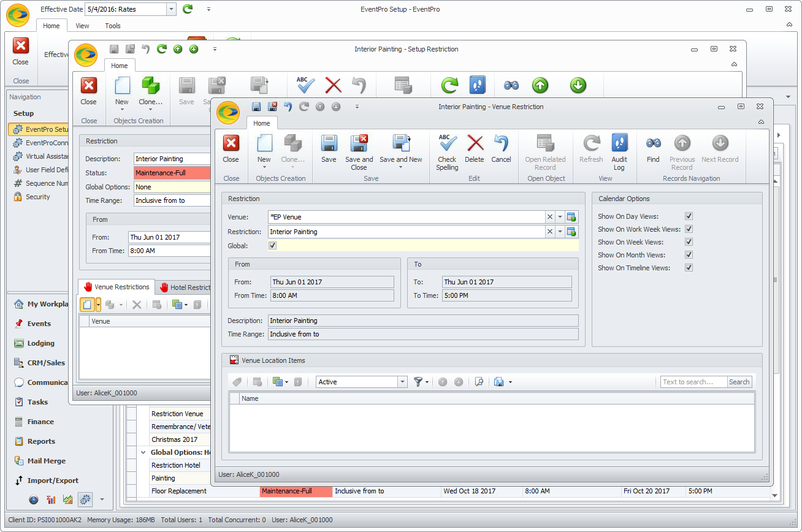Open the Restriction field dropdown arrow
This screenshot has height=532, width=802.
560,232
